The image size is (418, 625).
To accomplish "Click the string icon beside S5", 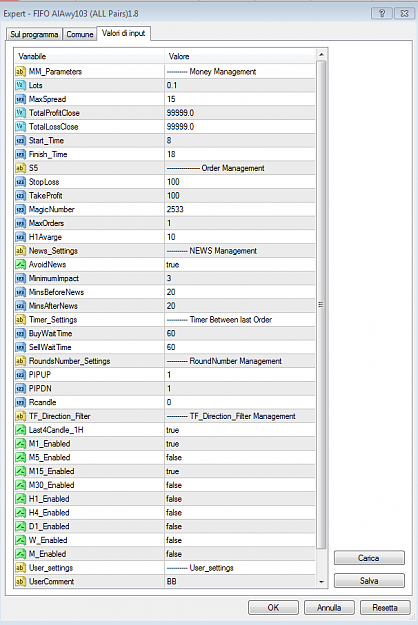I will pyautogui.click(x=20, y=168).
